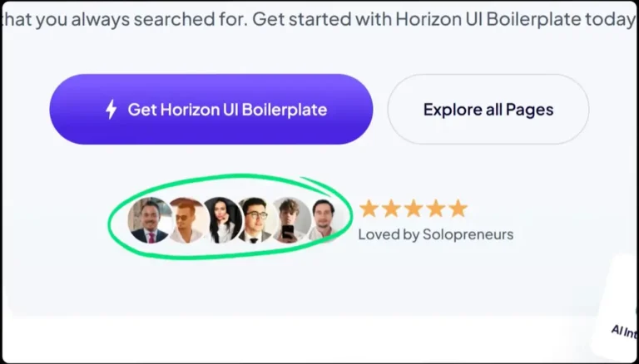This screenshot has width=639, height=364.
Task: Click the last avatar of the bearded man
Action: click(x=324, y=220)
